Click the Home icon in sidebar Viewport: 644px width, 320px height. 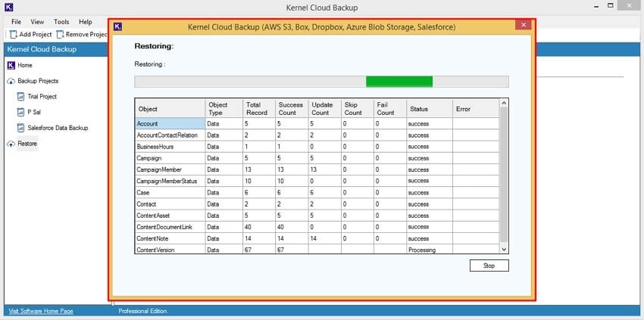pyautogui.click(x=11, y=65)
